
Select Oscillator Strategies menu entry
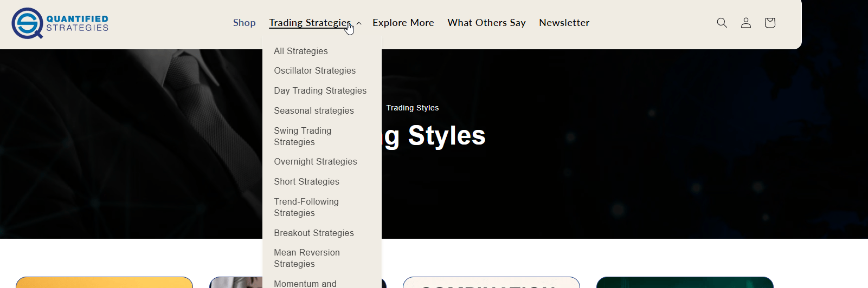point(315,70)
